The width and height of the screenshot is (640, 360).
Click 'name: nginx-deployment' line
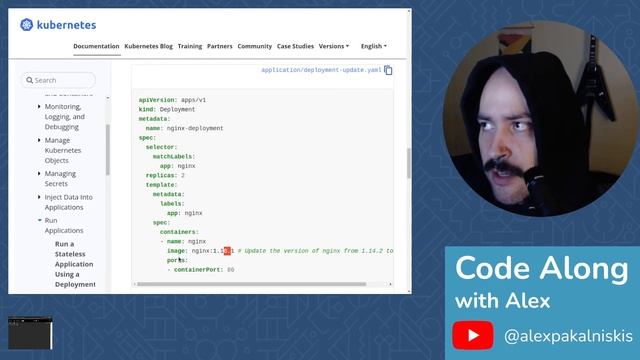[184, 128]
